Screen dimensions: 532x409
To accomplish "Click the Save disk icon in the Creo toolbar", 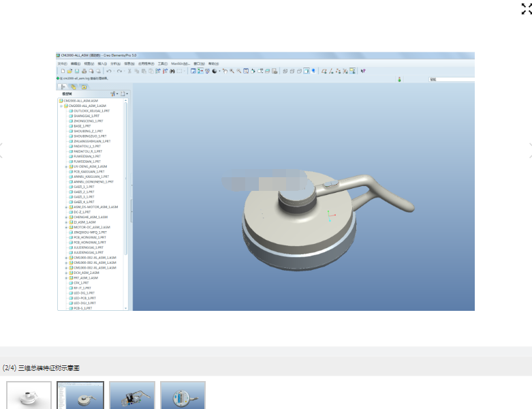I will point(77,71).
